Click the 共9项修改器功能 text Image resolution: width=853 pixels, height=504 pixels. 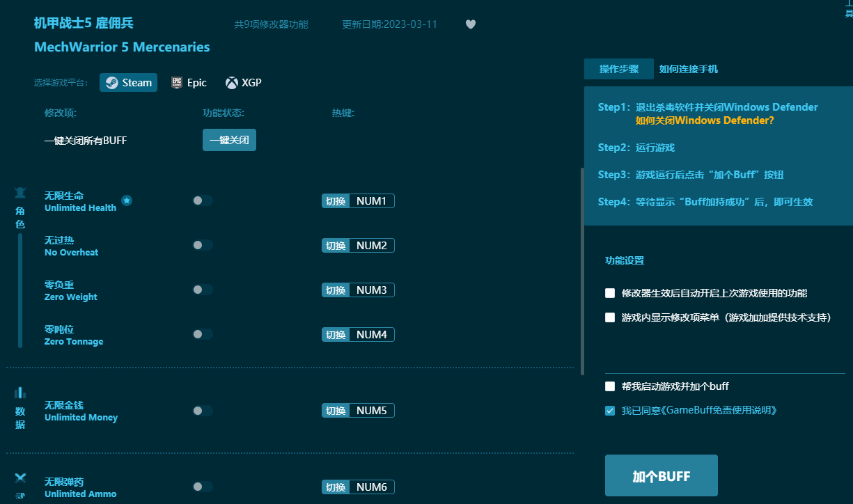pyautogui.click(x=271, y=24)
